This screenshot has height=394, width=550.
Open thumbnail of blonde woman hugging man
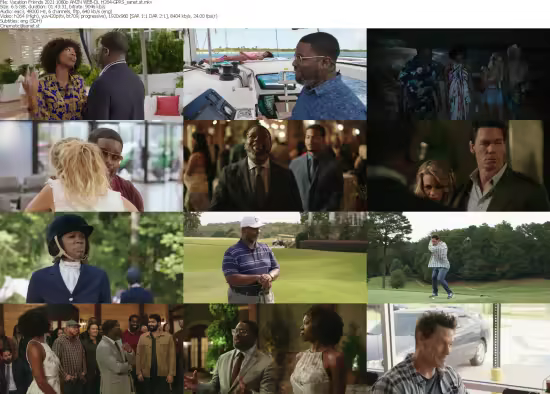coord(92,166)
